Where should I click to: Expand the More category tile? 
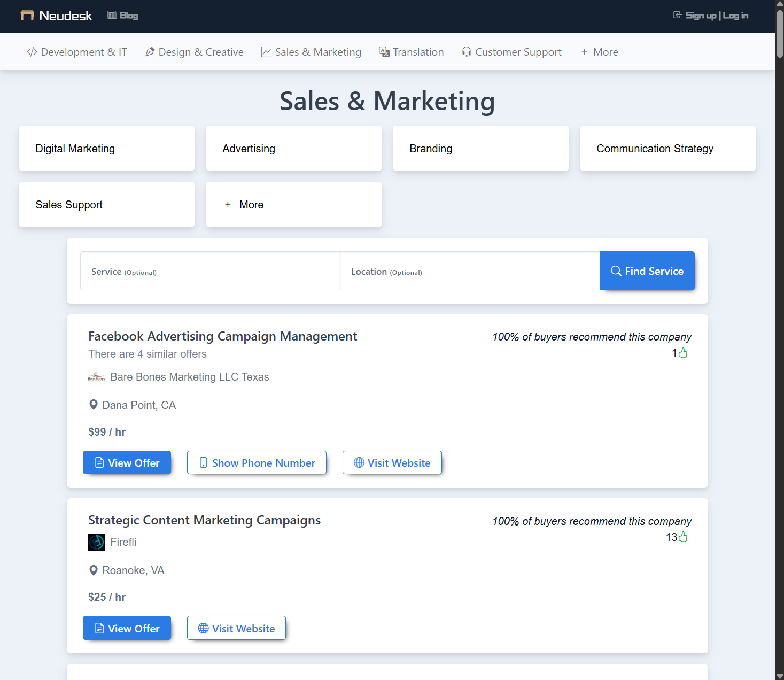point(293,204)
